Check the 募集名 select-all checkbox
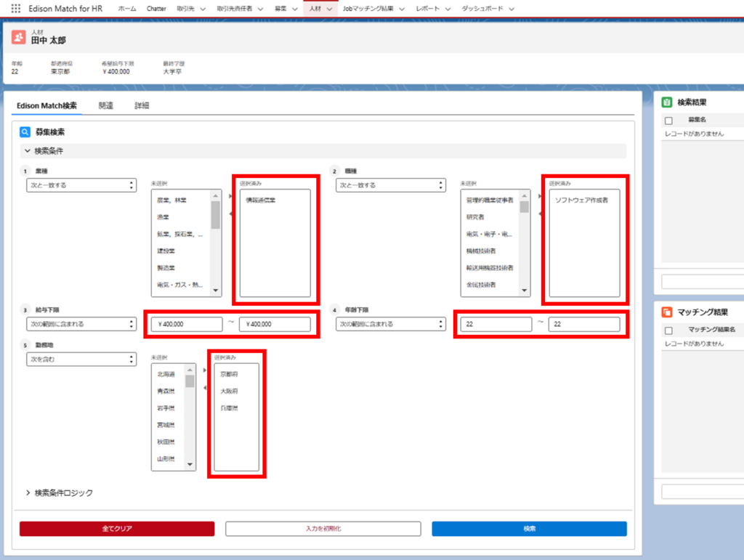Viewport: 744px width, 560px height. click(x=668, y=120)
